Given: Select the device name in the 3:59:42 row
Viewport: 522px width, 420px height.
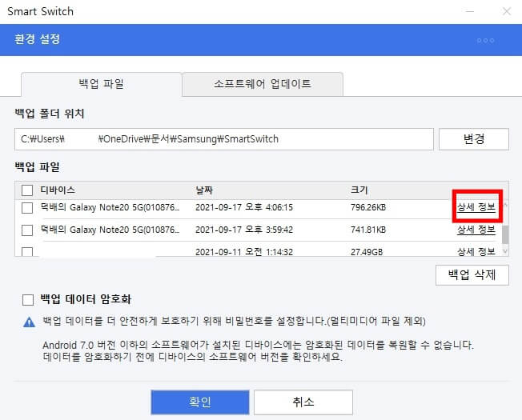Looking at the screenshot, I should click(110, 230).
